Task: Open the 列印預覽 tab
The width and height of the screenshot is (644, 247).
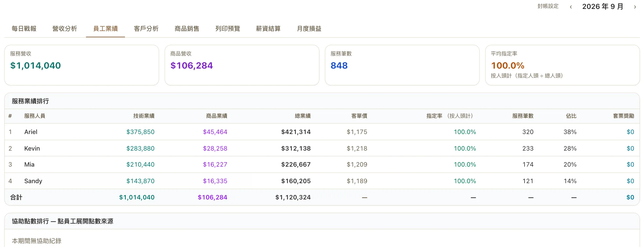Action: tap(228, 28)
